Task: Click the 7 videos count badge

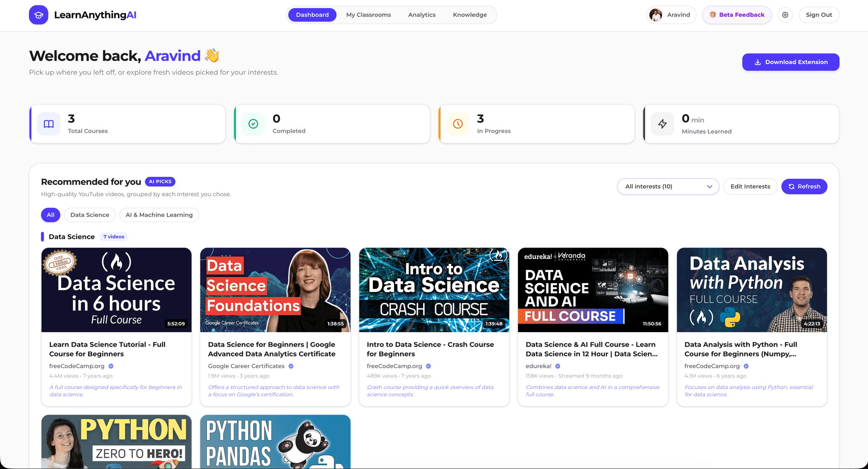Action: coord(114,237)
